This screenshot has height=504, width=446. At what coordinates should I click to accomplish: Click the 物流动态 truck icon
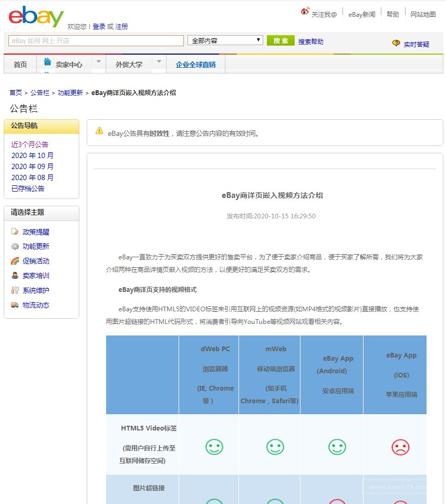tap(15, 305)
